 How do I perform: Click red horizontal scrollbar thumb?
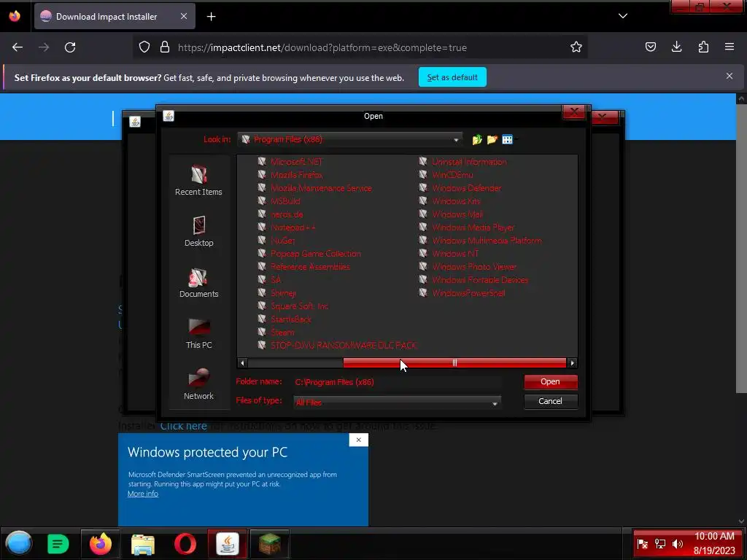pos(454,363)
